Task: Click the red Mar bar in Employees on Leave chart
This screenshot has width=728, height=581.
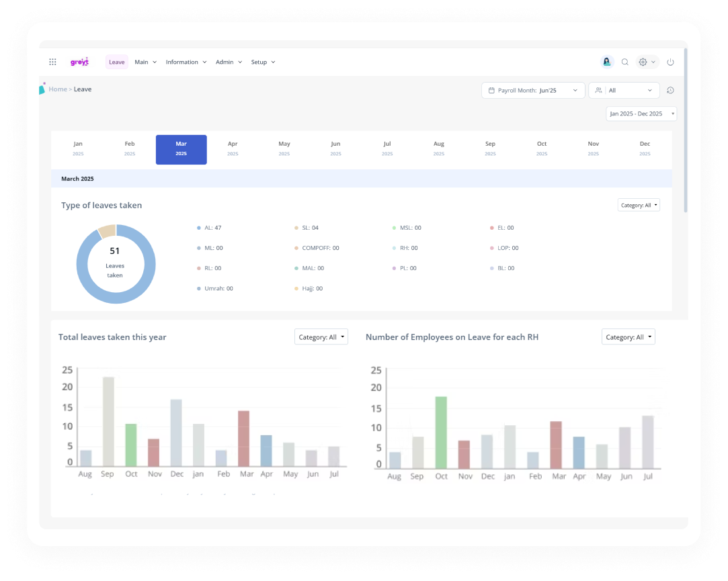Action: click(x=556, y=445)
